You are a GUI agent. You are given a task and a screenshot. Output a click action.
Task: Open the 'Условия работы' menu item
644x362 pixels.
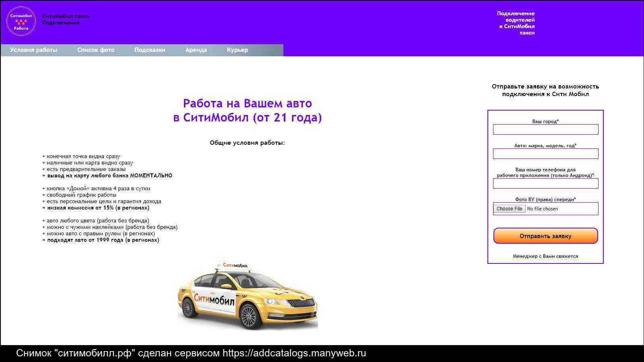(x=33, y=50)
